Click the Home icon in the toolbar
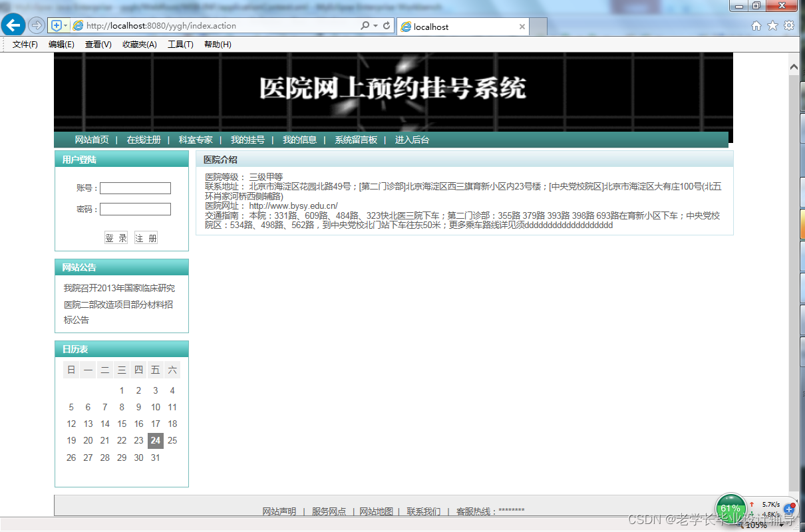Viewport: 805px width, 532px height. point(755,27)
